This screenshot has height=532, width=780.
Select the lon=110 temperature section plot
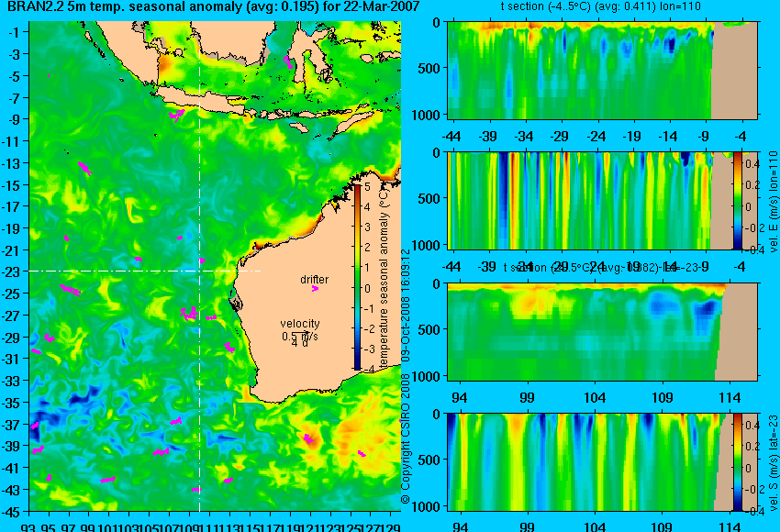pyautogui.click(x=602, y=70)
